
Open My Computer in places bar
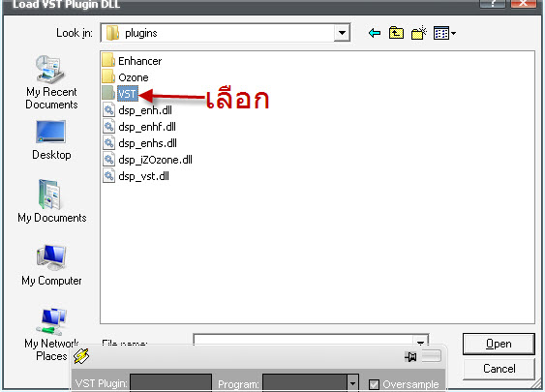[x=51, y=265]
